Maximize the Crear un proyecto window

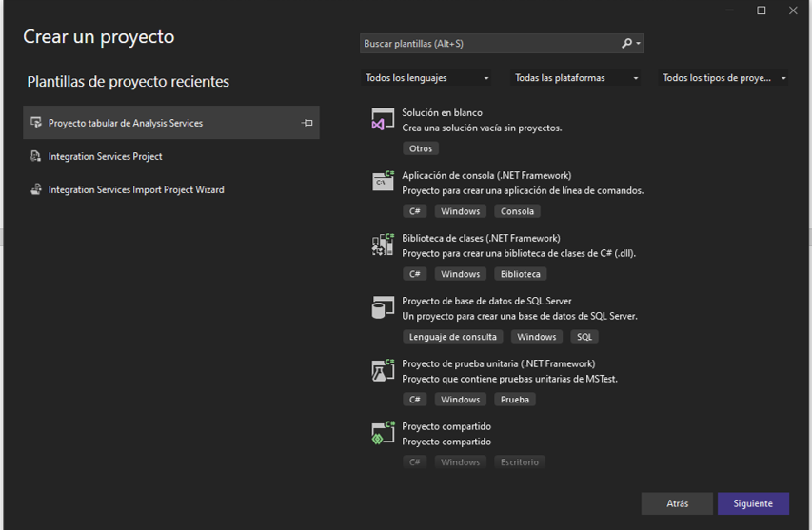pos(762,10)
